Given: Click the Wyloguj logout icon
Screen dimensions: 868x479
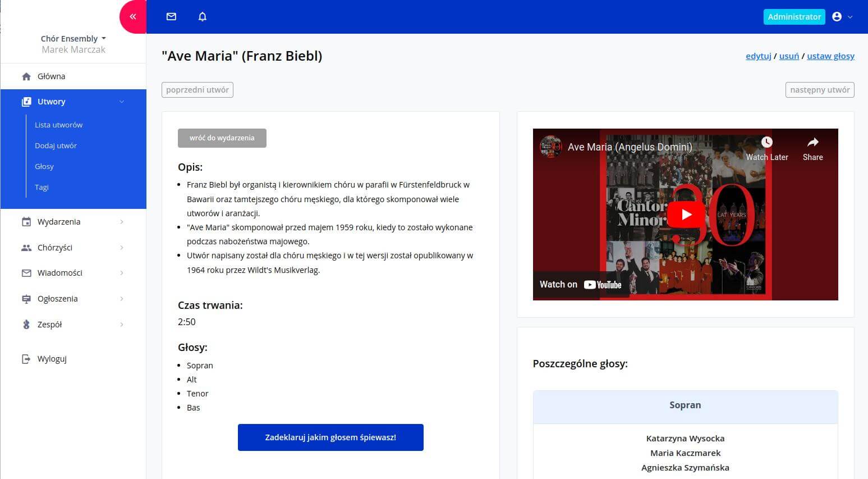Looking at the screenshot, I should click(x=26, y=359).
